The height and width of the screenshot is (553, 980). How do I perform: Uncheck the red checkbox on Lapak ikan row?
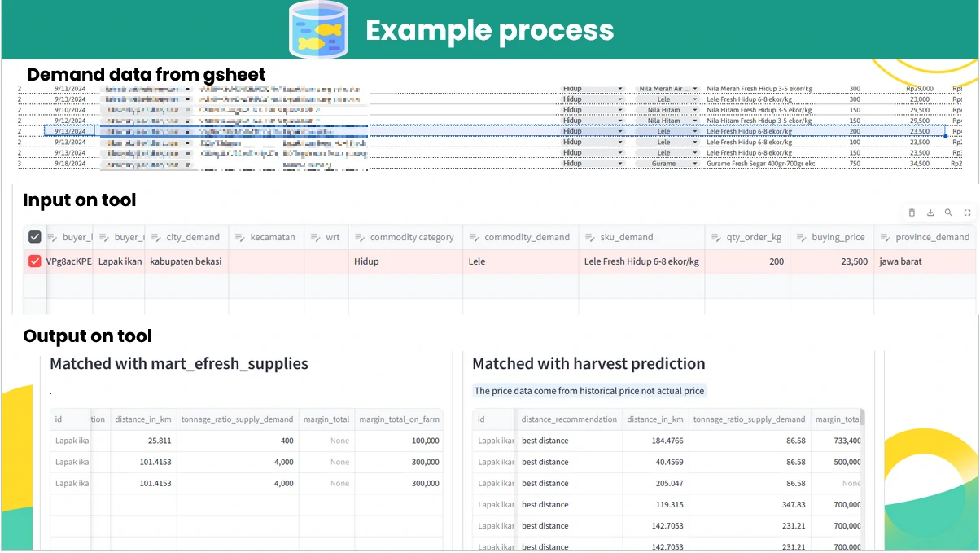click(x=34, y=261)
